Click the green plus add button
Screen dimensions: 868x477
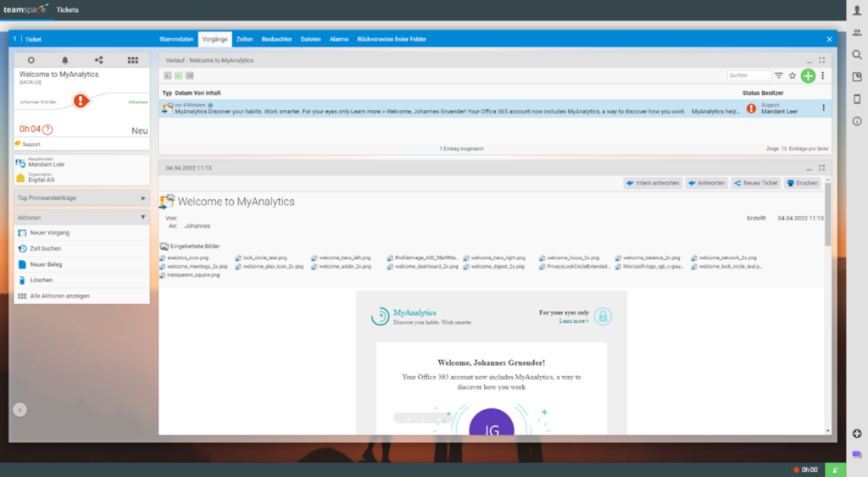pyautogui.click(x=808, y=75)
